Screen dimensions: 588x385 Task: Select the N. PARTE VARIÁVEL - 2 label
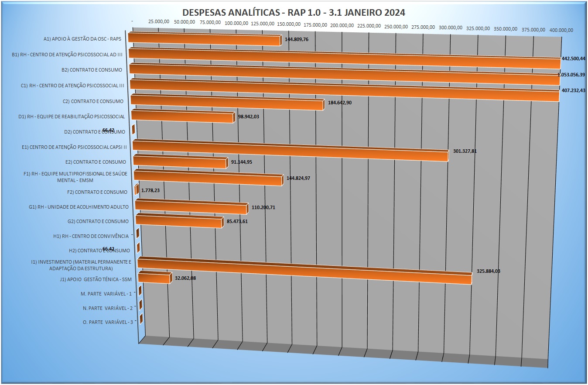pyautogui.click(x=108, y=308)
